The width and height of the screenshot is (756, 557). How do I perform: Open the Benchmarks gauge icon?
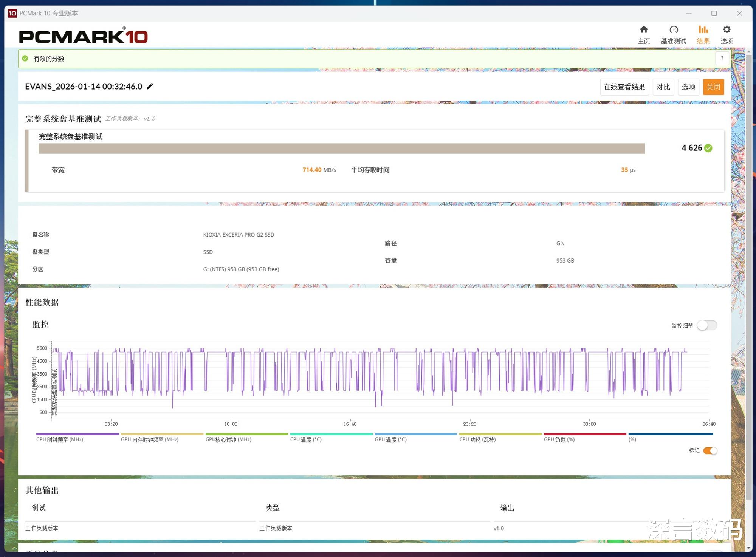click(673, 30)
